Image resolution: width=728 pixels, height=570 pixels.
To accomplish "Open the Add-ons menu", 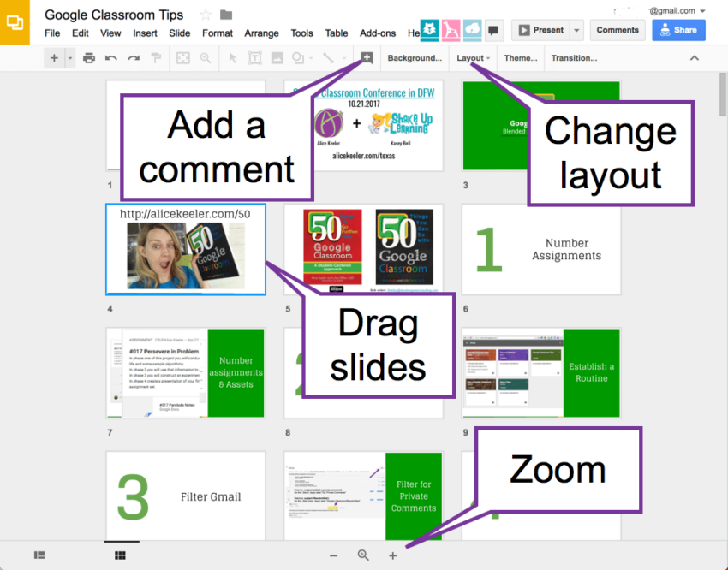I will pyautogui.click(x=378, y=33).
